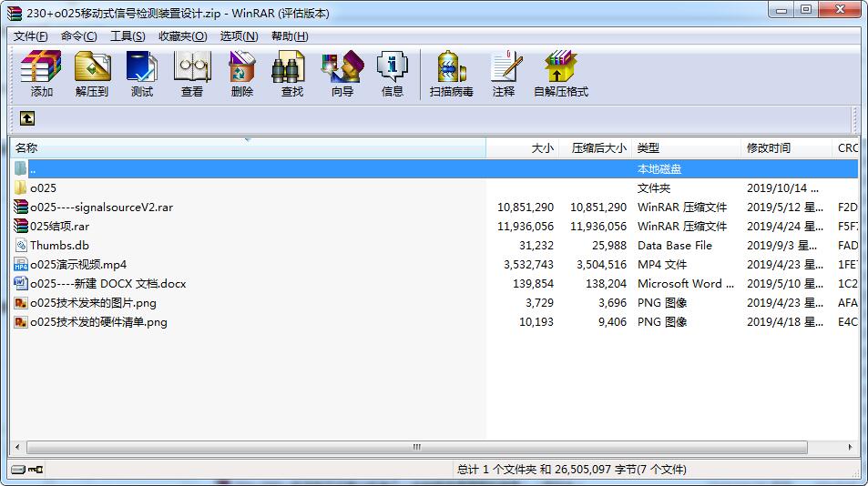Viewport: 868px width, 486px height.
Task: Click the horizontal scrollbar thumb
Action: (x=417, y=447)
